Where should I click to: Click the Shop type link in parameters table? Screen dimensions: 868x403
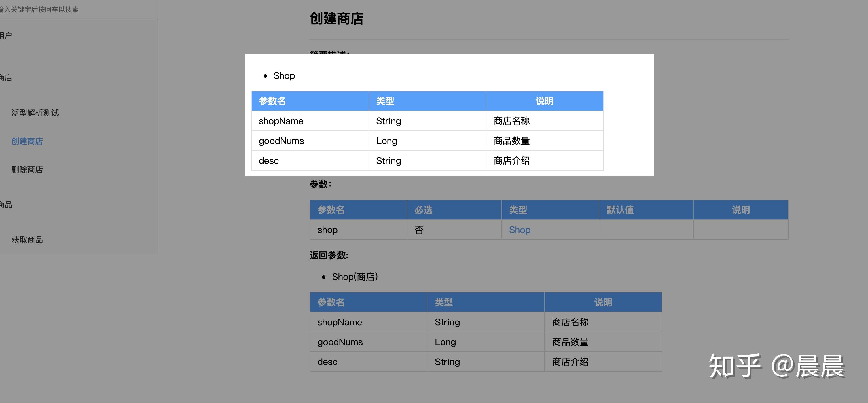(519, 230)
